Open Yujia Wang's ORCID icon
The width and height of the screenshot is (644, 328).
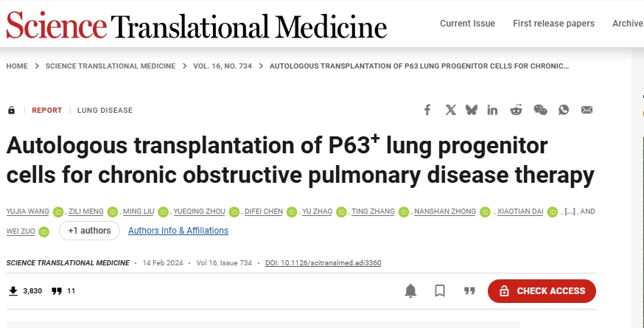pos(59,212)
